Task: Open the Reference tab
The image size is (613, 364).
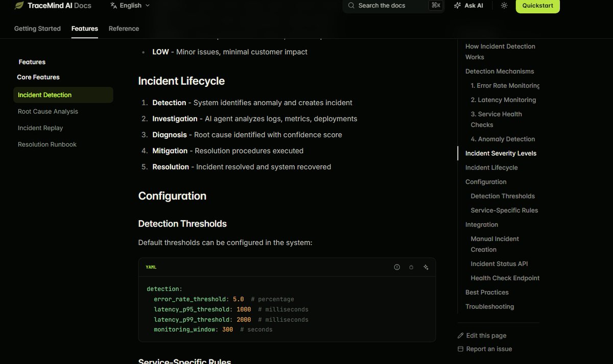Action: (x=124, y=29)
